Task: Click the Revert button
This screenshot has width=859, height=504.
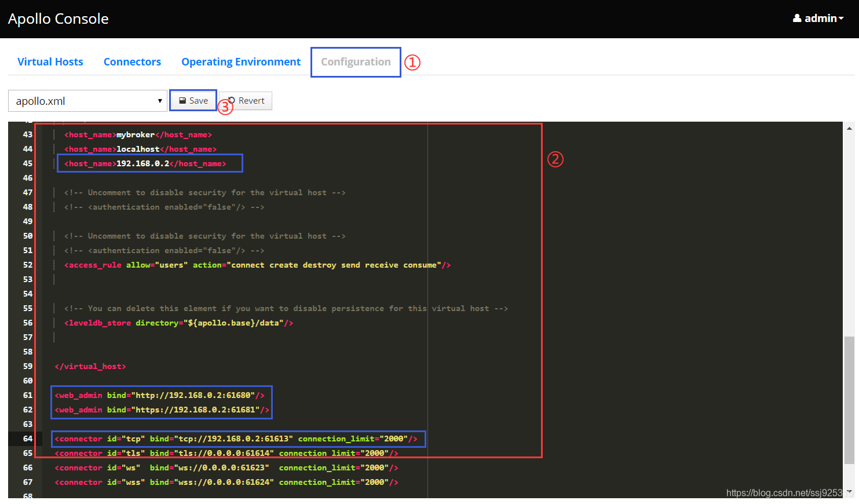Action: pos(246,100)
